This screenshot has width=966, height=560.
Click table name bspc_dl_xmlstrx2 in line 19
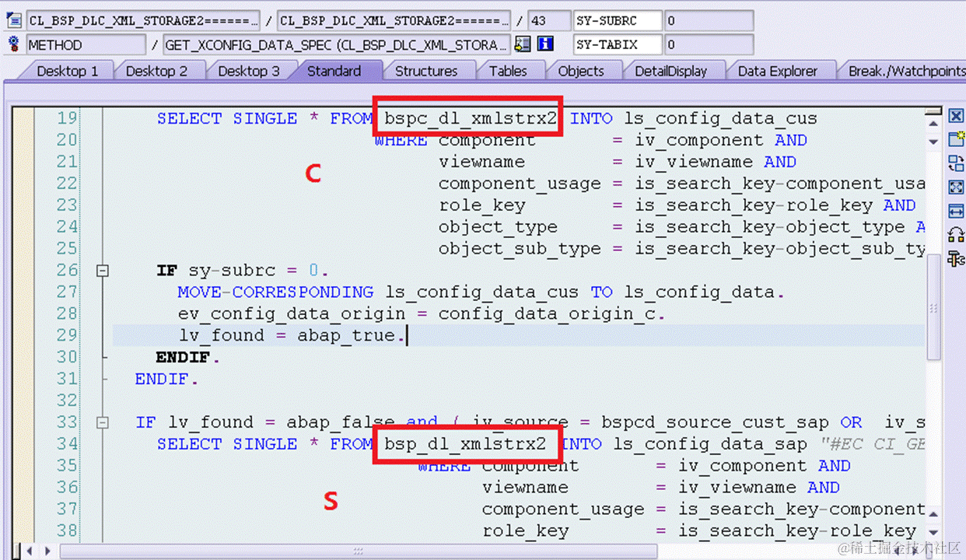tap(471, 118)
